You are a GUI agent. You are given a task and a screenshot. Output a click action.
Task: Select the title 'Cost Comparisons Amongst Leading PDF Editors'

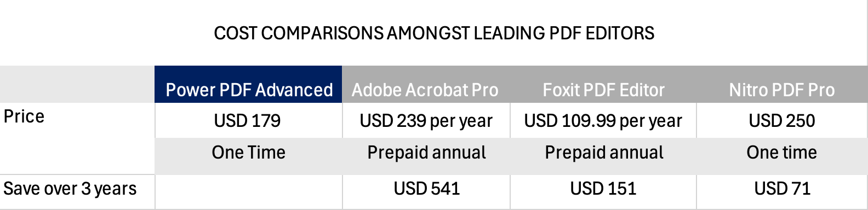point(434,33)
